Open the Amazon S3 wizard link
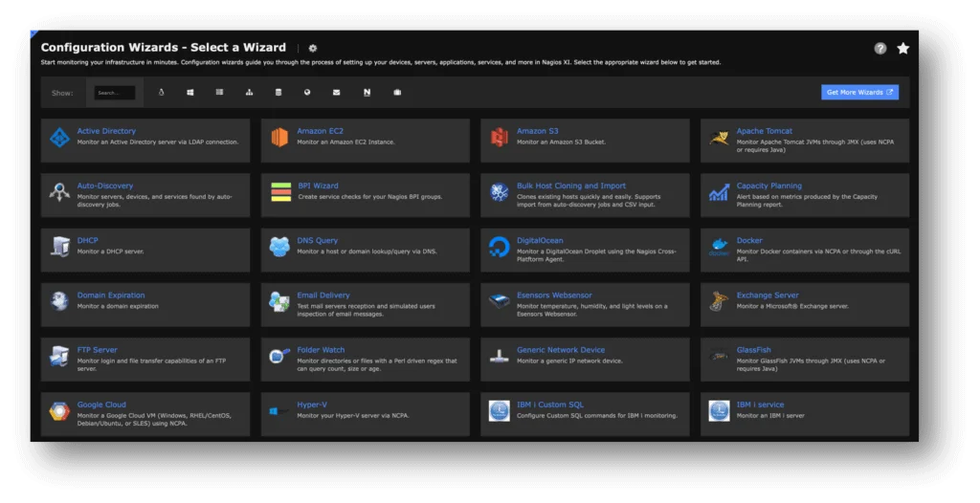Screen dimensions: 980x503 (x=538, y=131)
